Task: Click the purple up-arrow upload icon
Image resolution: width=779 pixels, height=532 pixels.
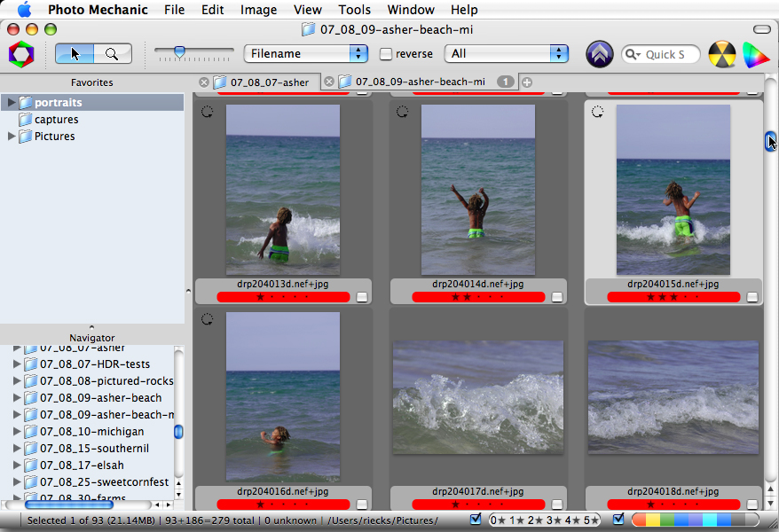Action: click(x=600, y=54)
